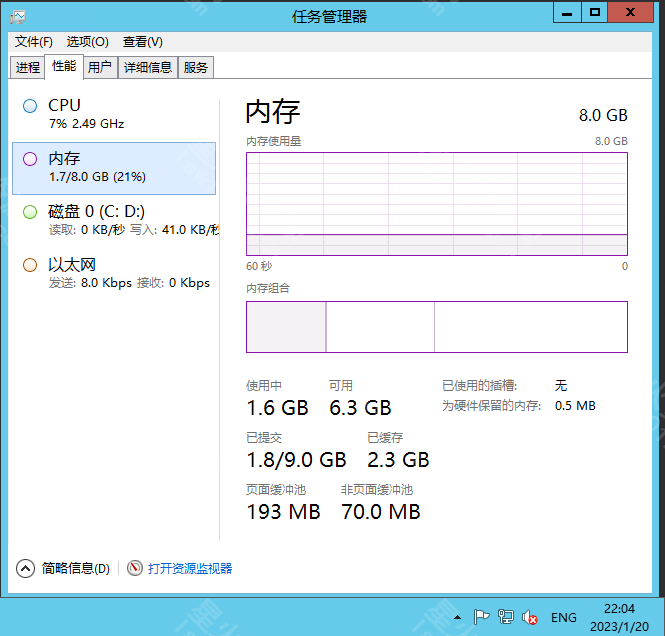Viewport: 665px width, 636px height.
Task: Click the memory usage graph
Action: coord(437,204)
